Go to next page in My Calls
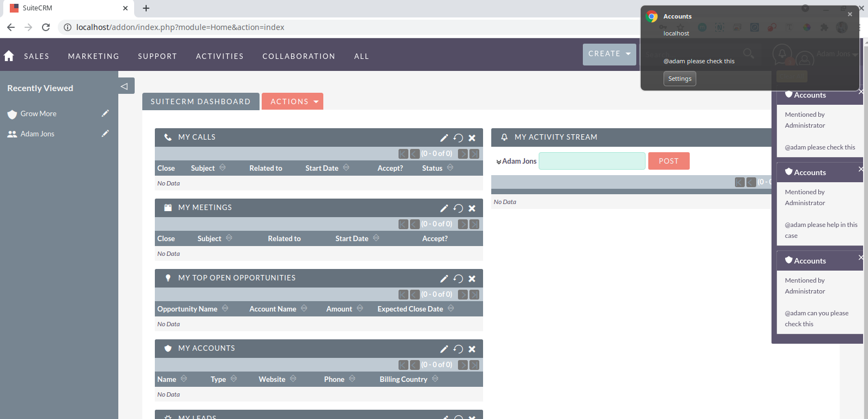 click(x=462, y=154)
